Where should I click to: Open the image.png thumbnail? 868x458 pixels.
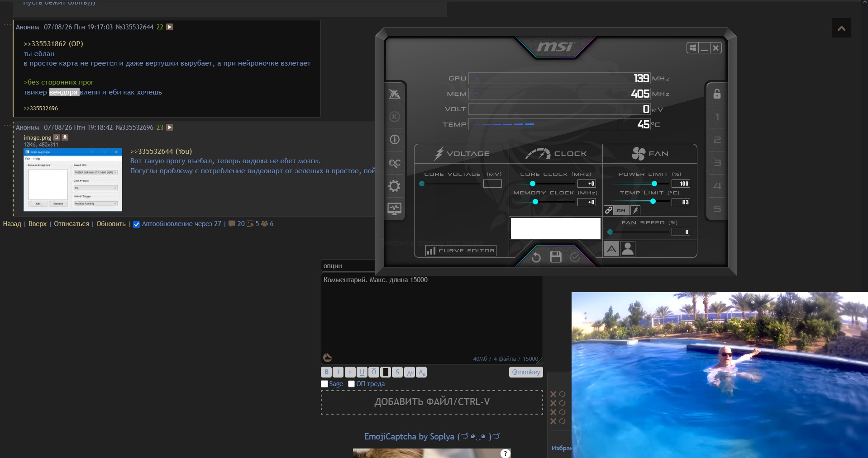73,180
